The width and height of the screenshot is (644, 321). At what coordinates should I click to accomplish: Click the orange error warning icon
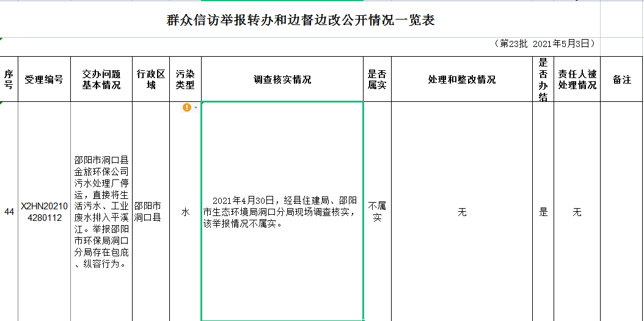coord(187,107)
